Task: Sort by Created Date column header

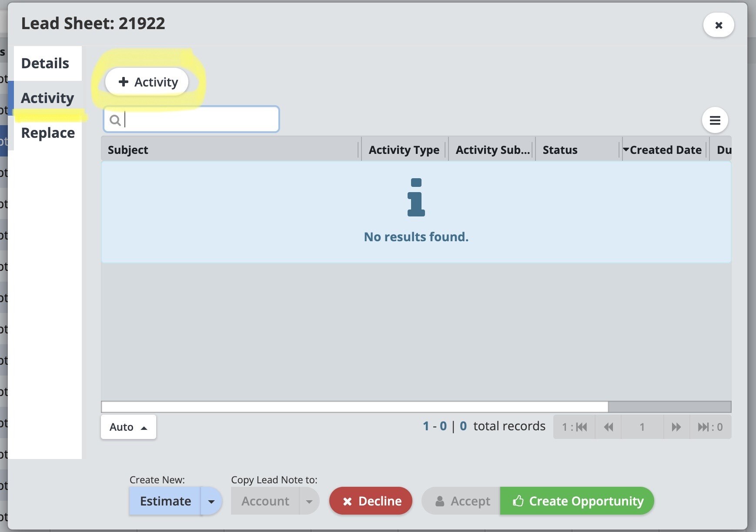Action: pos(665,150)
